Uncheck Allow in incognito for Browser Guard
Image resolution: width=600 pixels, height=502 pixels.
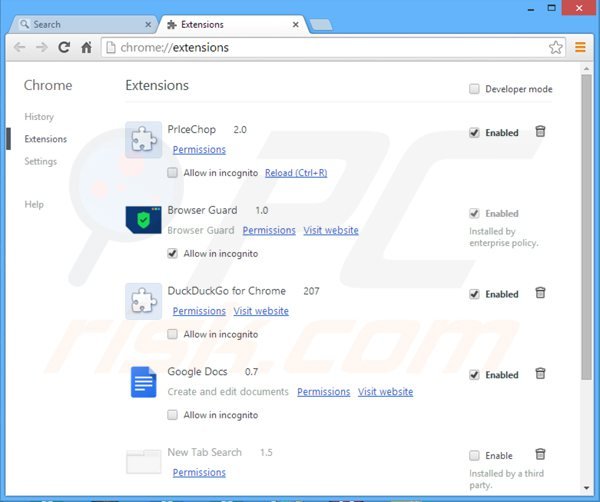tap(173, 253)
